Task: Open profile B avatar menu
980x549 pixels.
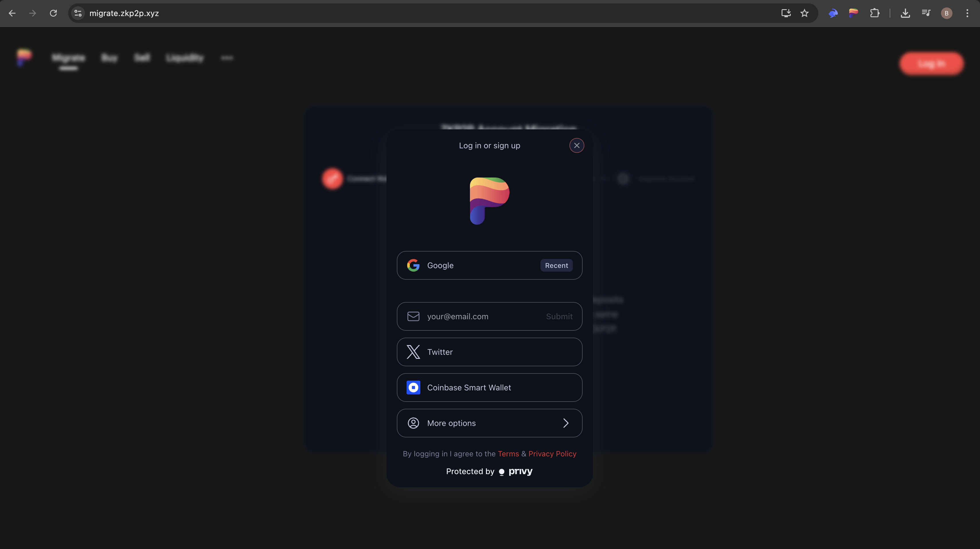Action: (946, 13)
